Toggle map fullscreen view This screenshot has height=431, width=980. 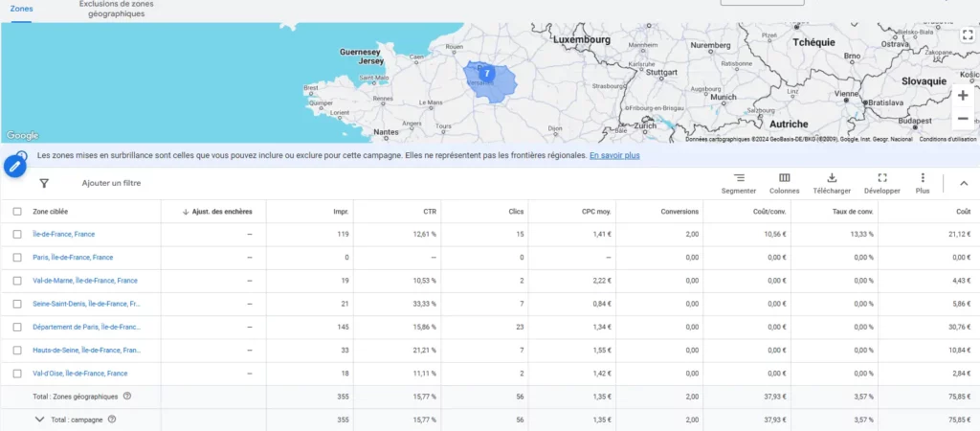(968, 34)
